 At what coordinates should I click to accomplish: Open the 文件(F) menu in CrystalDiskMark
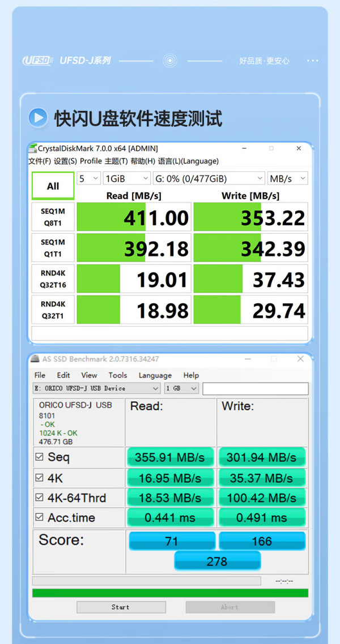(40, 161)
